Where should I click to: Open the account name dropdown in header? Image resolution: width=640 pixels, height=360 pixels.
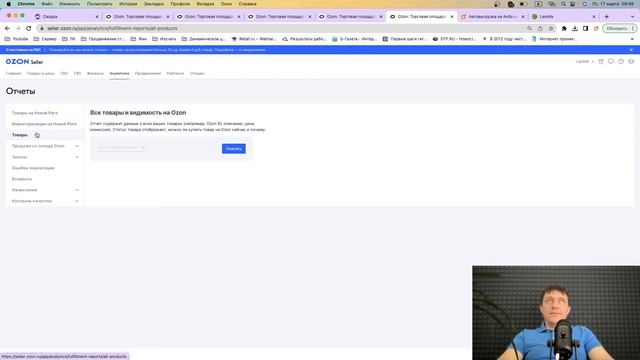pyautogui.click(x=584, y=62)
